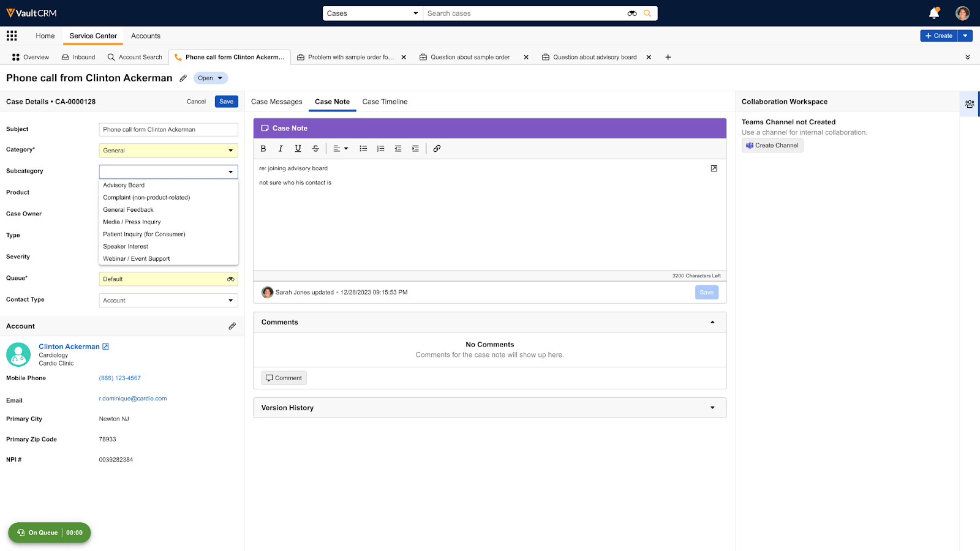Apply bold formatting in Case Note
The image size is (980, 551).
point(263,148)
